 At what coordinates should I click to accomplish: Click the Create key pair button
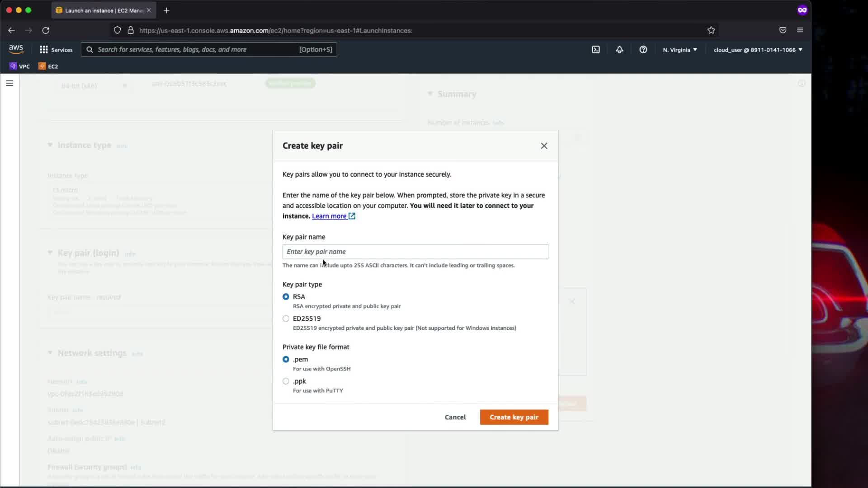click(514, 417)
